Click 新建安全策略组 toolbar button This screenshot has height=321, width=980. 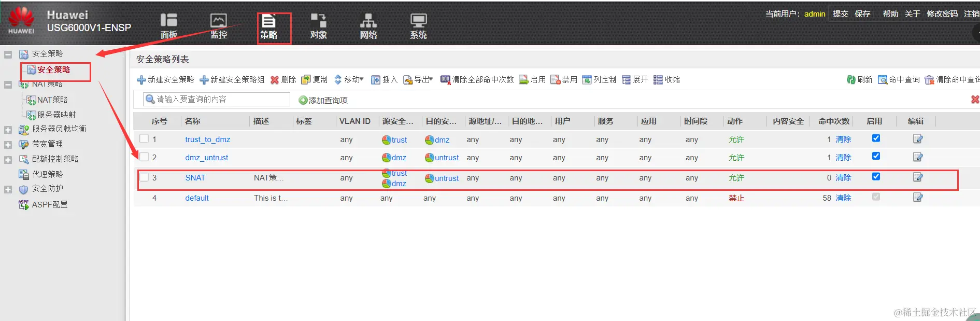tap(232, 79)
